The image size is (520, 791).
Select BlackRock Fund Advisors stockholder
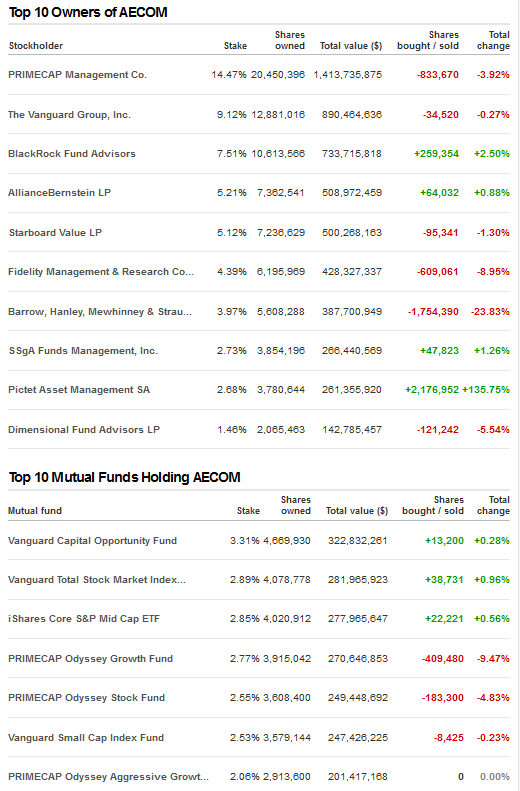72,154
